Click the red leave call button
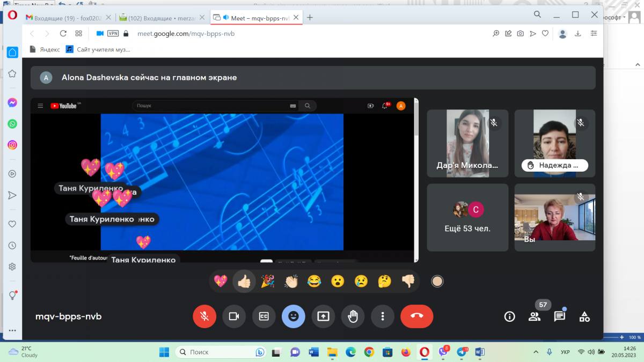The height and width of the screenshot is (362, 644). pos(416,316)
